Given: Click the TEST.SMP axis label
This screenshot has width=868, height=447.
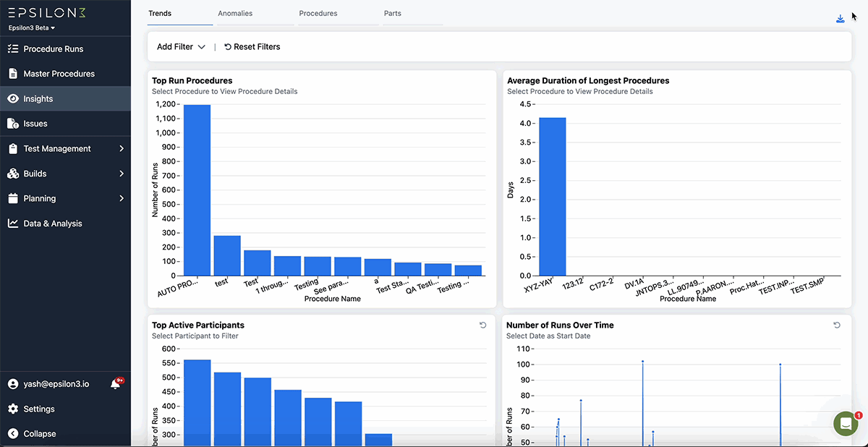Looking at the screenshot, I should point(807,286).
